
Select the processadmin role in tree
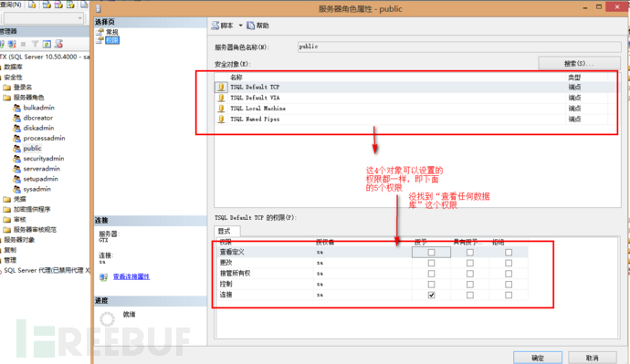(x=44, y=138)
